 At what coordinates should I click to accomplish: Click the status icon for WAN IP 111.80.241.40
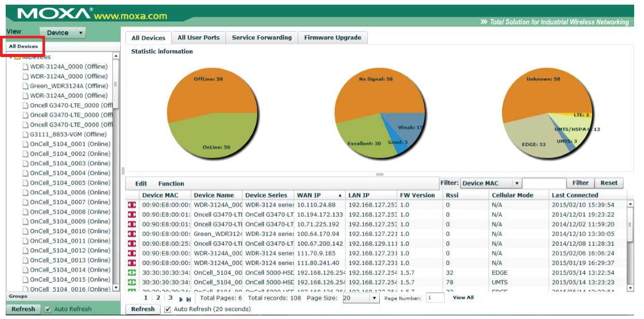click(x=132, y=263)
